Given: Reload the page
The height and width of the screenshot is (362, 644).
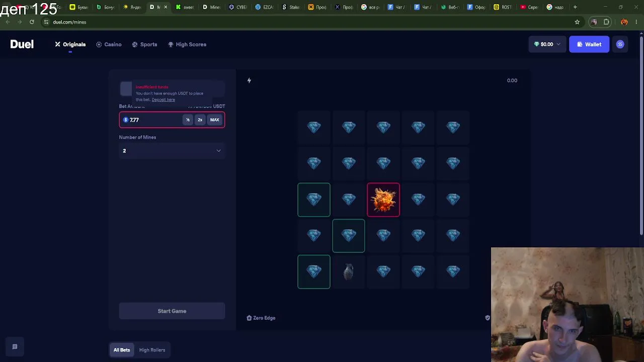Looking at the screenshot, I should pyautogui.click(x=32, y=22).
